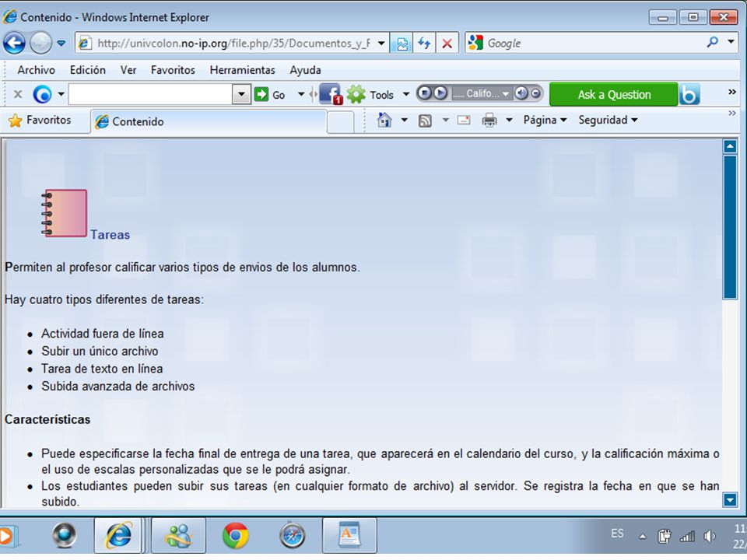Expand the command bar overflow chevron
The height and width of the screenshot is (560, 747).
coord(732,114)
